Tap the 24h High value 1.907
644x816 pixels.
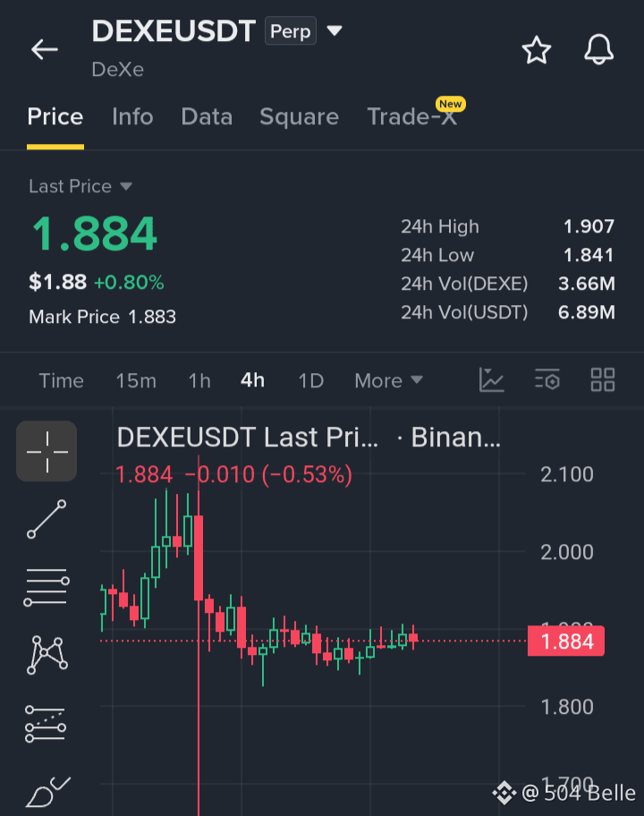(x=589, y=226)
